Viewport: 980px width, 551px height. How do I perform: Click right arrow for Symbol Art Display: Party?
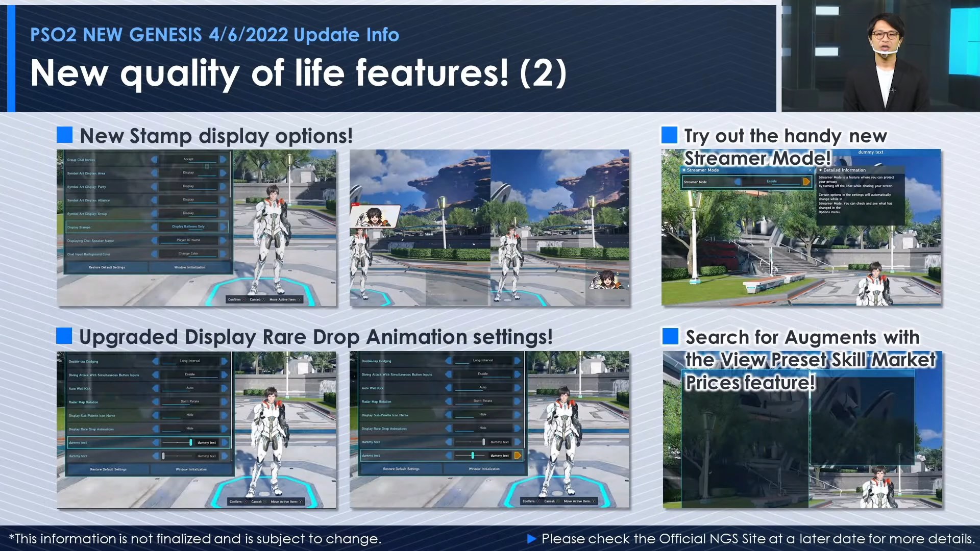coord(223,187)
